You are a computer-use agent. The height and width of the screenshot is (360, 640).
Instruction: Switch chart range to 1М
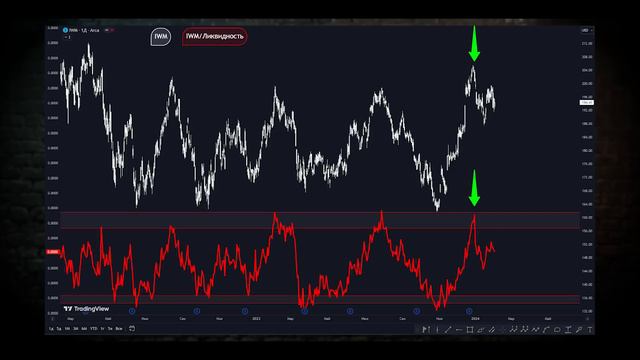click(67, 329)
